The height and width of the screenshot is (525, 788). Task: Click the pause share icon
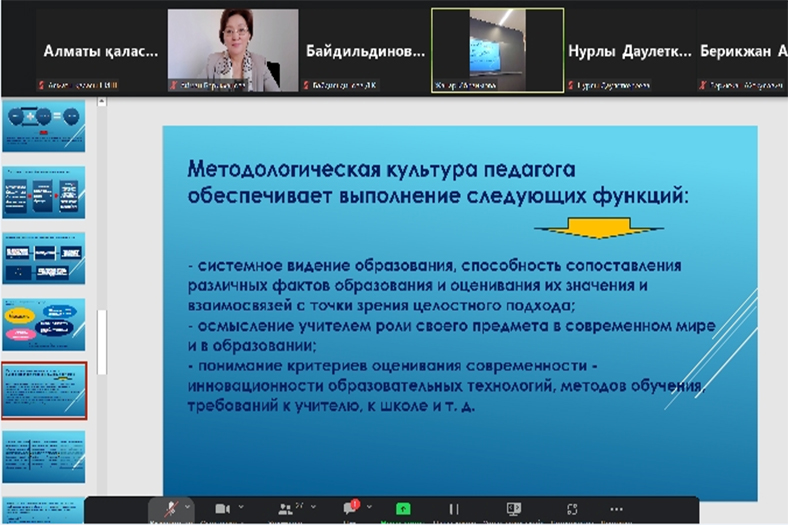[x=453, y=509]
